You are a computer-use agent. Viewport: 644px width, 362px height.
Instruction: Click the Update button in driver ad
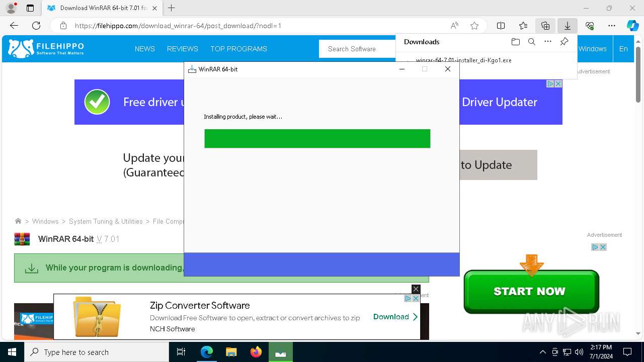tap(498, 165)
